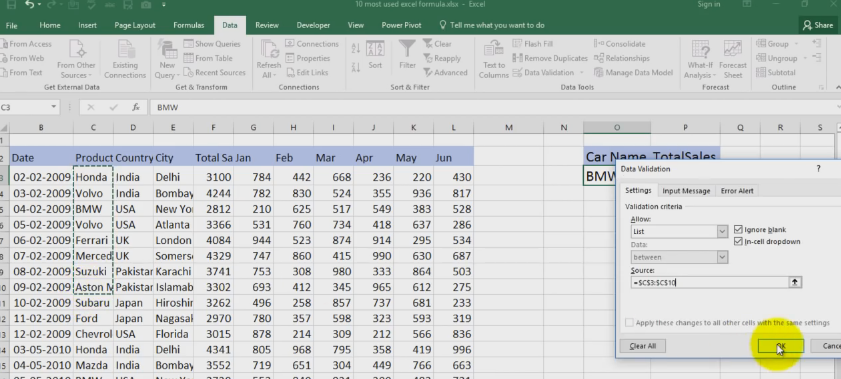Click the Clear All button
Viewport: 841px width, 379px height.
(642, 346)
